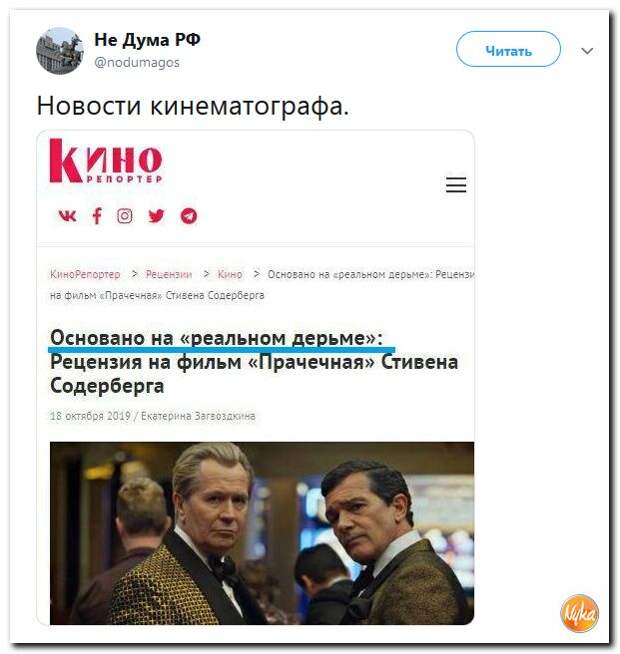The width and height of the screenshot is (620, 654).
Task: Click the orange Nyka watermark badge
Action: pos(580,613)
